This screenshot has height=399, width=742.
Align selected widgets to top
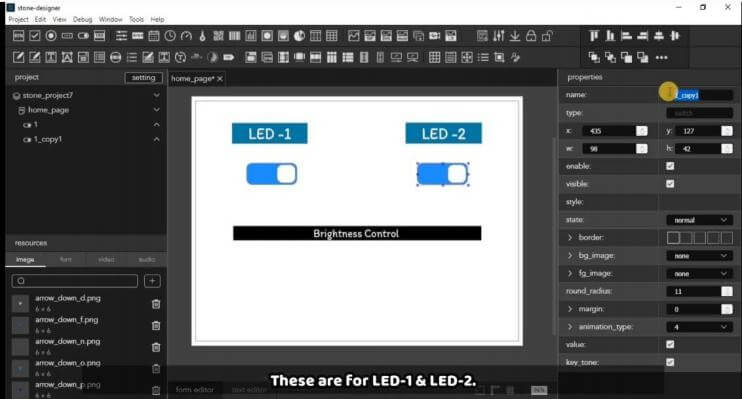[x=594, y=36]
